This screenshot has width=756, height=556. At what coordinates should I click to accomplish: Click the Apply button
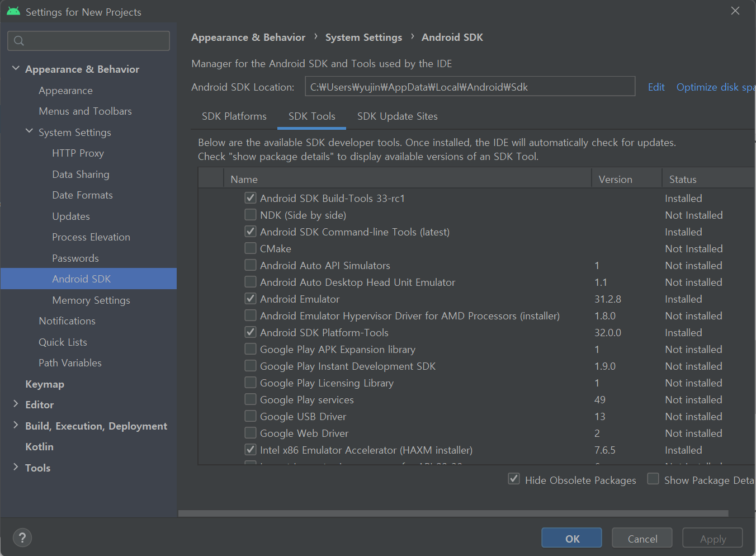[x=713, y=538]
